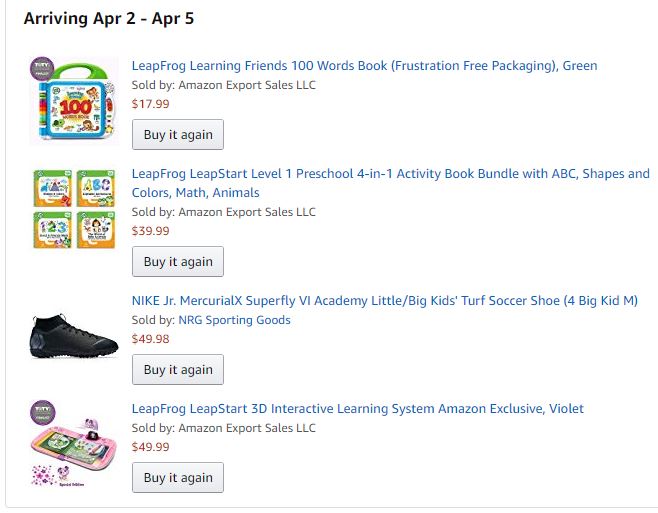Open LeapFrog Learning Friends 100 Words Book link
Screen dimensions: 658x513
(364, 66)
